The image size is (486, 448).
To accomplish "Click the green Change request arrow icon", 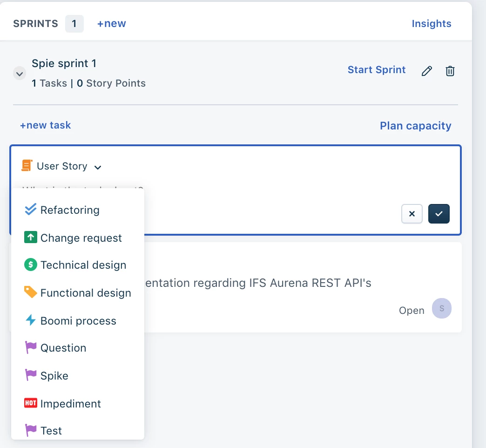I will (x=30, y=237).
